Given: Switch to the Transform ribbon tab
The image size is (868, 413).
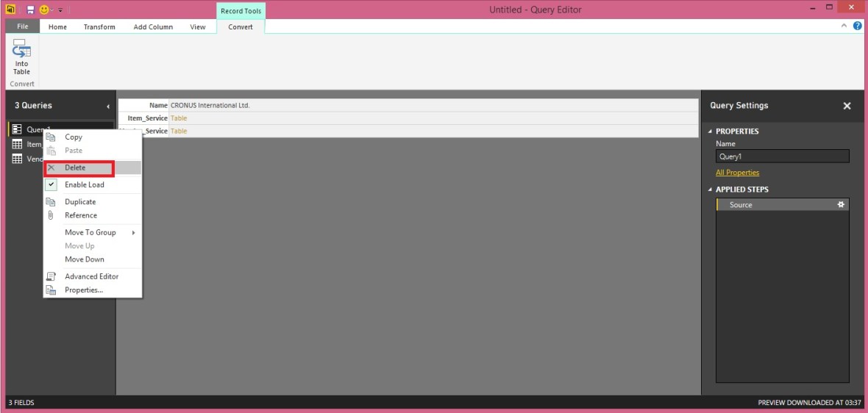Looking at the screenshot, I should coord(99,27).
